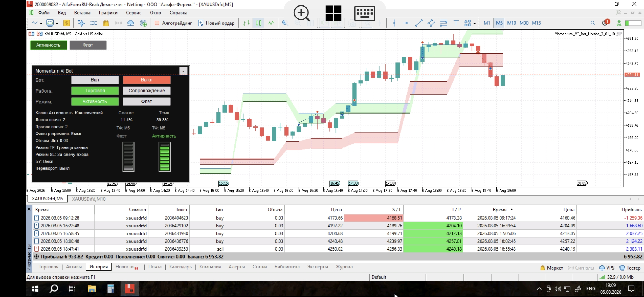Switch mode to Флэт in bot panel
Viewport: 644px width, 297px height.
tap(146, 101)
